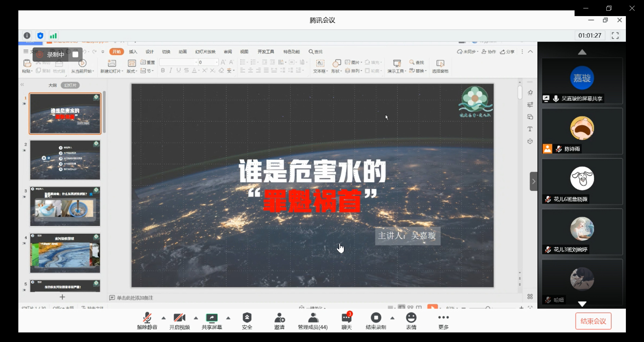Image resolution: width=644 pixels, height=342 pixels.
Task: Open the Emoji (表情) reactions
Action: pyautogui.click(x=411, y=321)
